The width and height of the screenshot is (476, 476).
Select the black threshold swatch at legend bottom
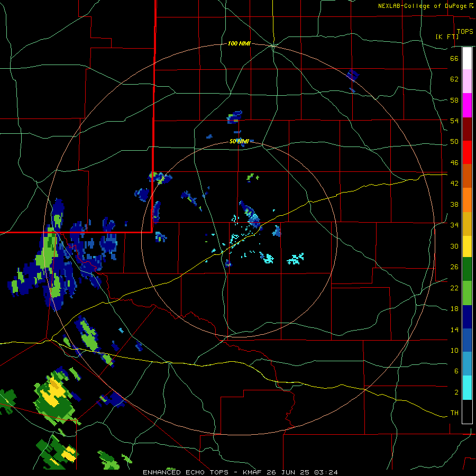click(x=467, y=411)
